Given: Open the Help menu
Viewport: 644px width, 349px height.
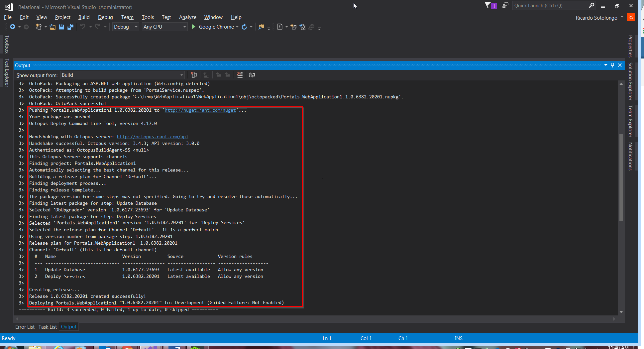Looking at the screenshot, I should [236, 17].
